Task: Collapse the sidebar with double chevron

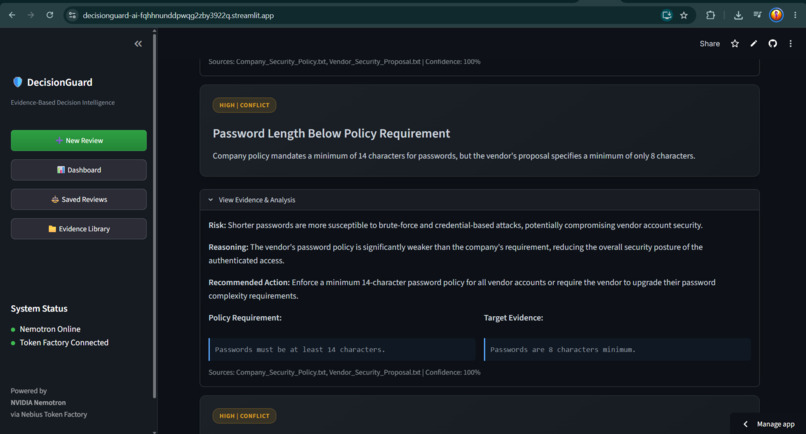Action: point(138,44)
